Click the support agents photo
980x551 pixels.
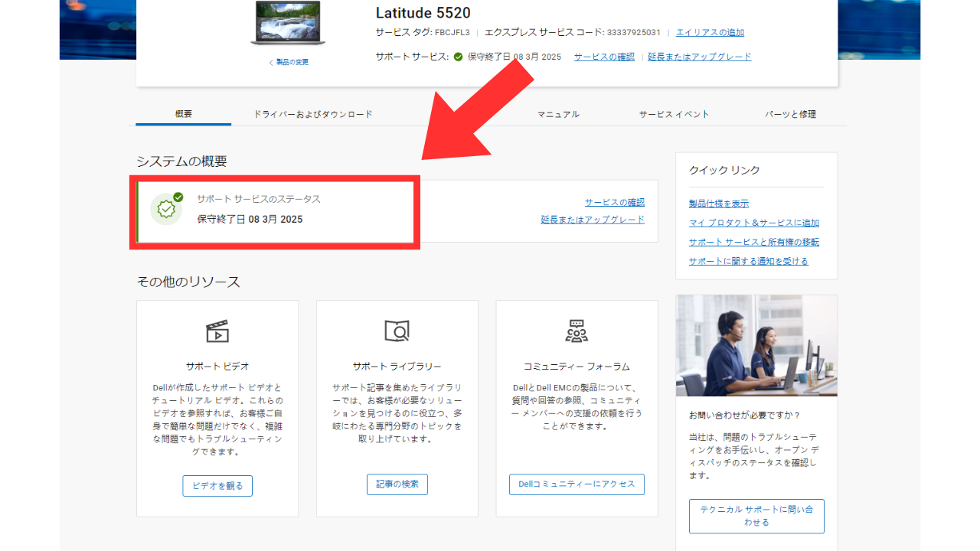pos(756,346)
